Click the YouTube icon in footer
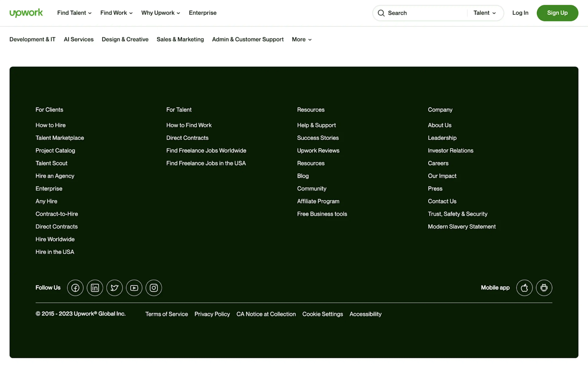Viewport: 588px width, 365px height. [x=134, y=288]
